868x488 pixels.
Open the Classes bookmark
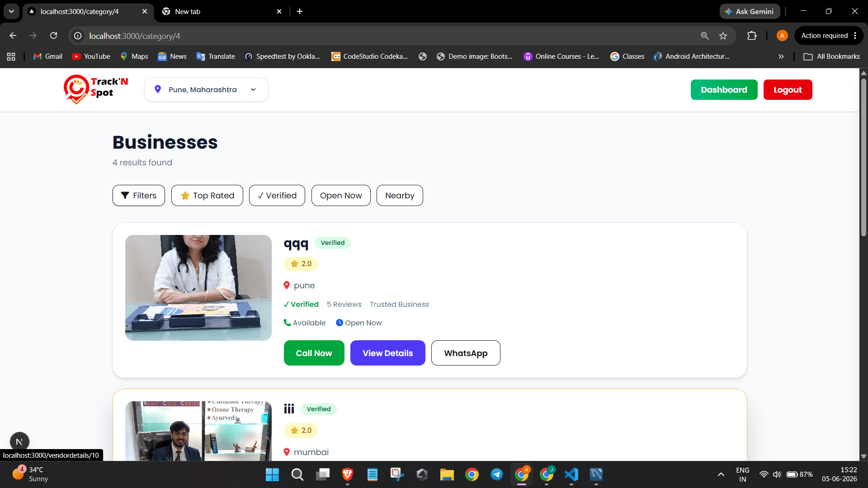[x=627, y=56]
